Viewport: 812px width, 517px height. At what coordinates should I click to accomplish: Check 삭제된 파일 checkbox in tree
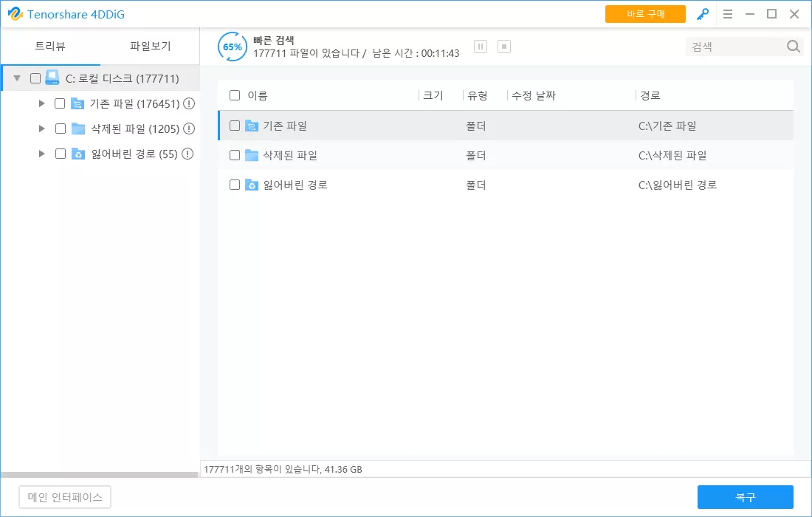click(61, 129)
